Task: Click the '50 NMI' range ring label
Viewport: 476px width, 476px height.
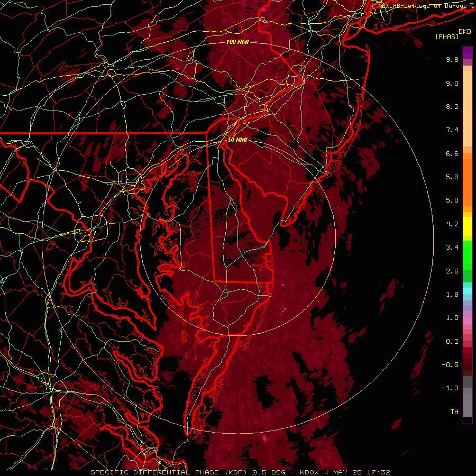Action: (237, 140)
